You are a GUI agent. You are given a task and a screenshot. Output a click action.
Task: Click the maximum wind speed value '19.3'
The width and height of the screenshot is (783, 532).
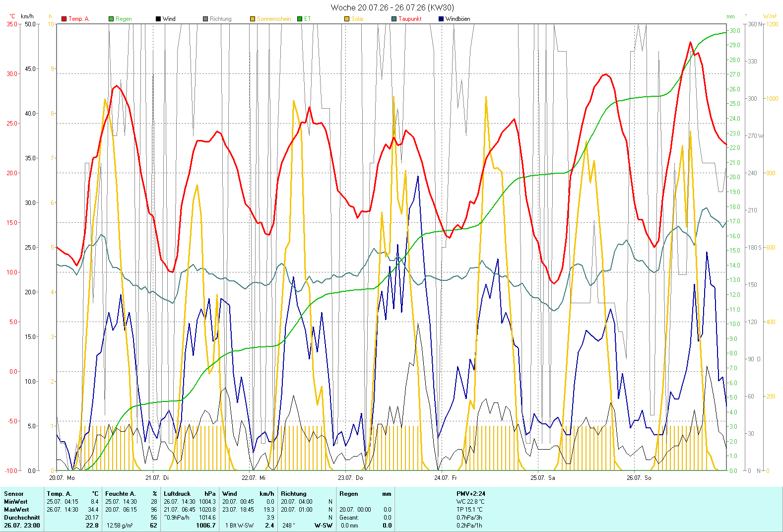[269, 510]
